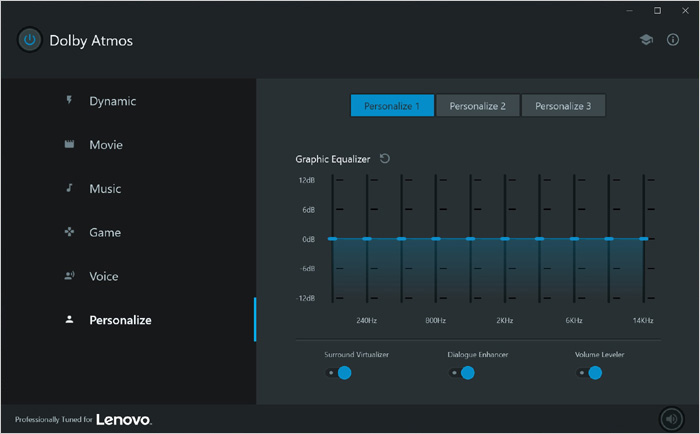This screenshot has width=700, height=434.
Task: Select the Dynamic profile
Action: [112, 101]
